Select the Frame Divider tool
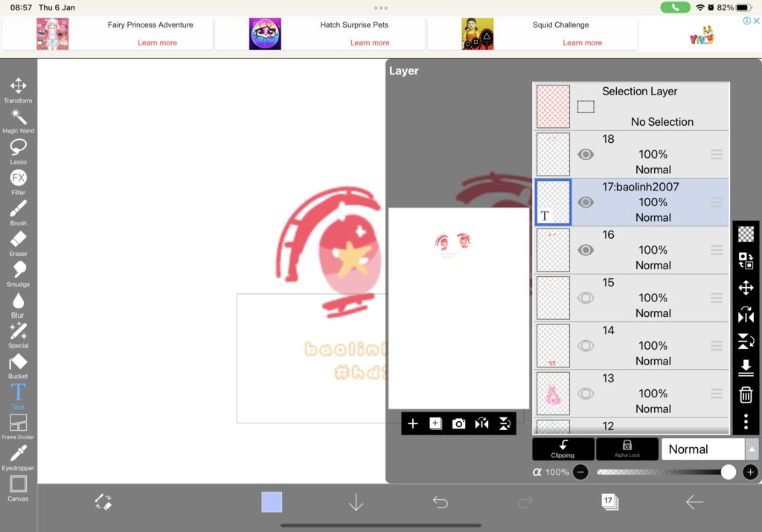The image size is (762, 532). point(18,426)
